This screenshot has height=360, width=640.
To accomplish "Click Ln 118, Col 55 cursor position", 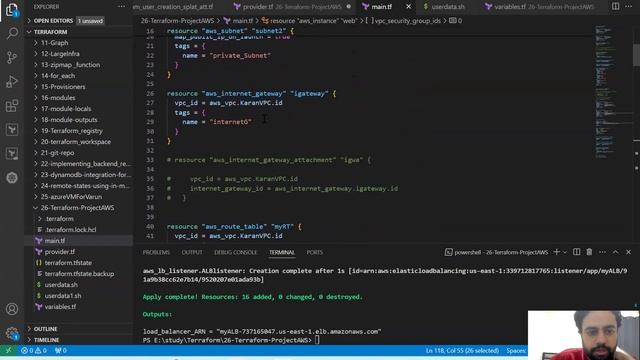I will (x=462, y=351).
